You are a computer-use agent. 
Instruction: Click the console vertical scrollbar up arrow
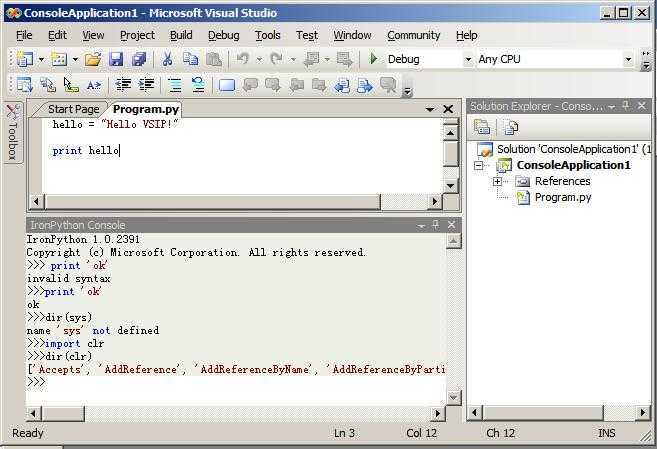coord(453,241)
